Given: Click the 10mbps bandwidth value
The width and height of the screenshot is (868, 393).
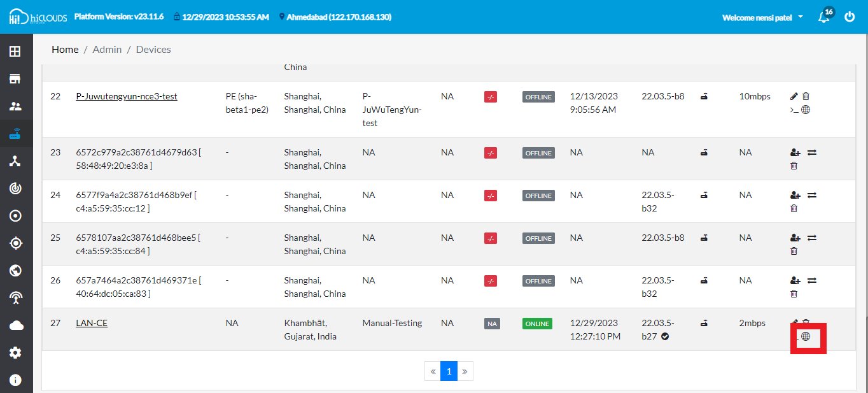Looking at the screenshot, I should point(755,96).
